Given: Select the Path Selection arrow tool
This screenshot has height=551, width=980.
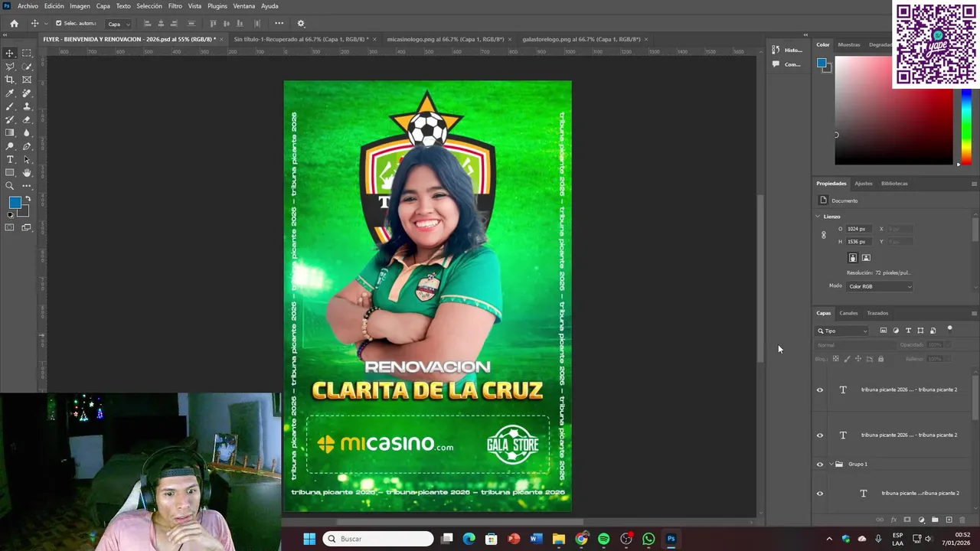Looking at the screenshot, I should [x=27, y=159].
